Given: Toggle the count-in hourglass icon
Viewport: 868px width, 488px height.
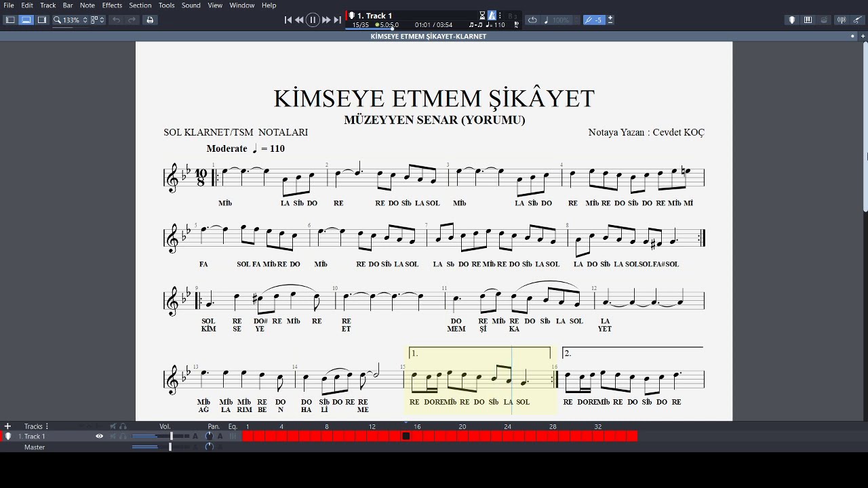Looking at the screenshot, I should [482, 16].
